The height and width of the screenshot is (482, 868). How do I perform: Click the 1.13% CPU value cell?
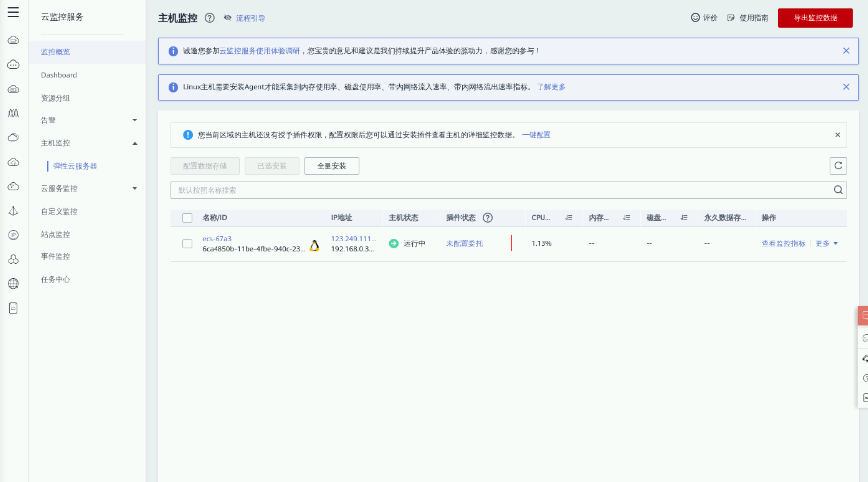(x=536, y=243)
